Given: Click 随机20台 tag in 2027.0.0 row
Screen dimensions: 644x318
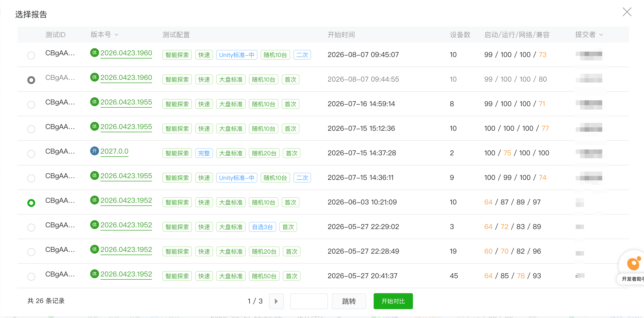Looking at the screenshot, I should pyautogui.click(x=264, y=153).
